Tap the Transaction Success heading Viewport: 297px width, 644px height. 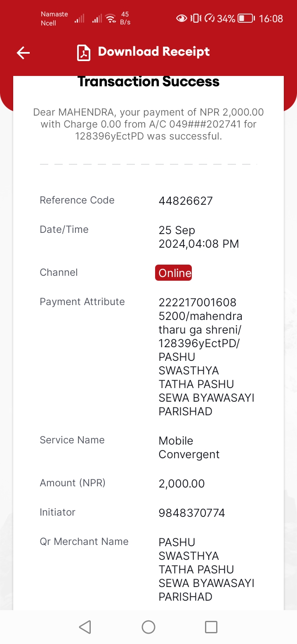coord(148,82)
